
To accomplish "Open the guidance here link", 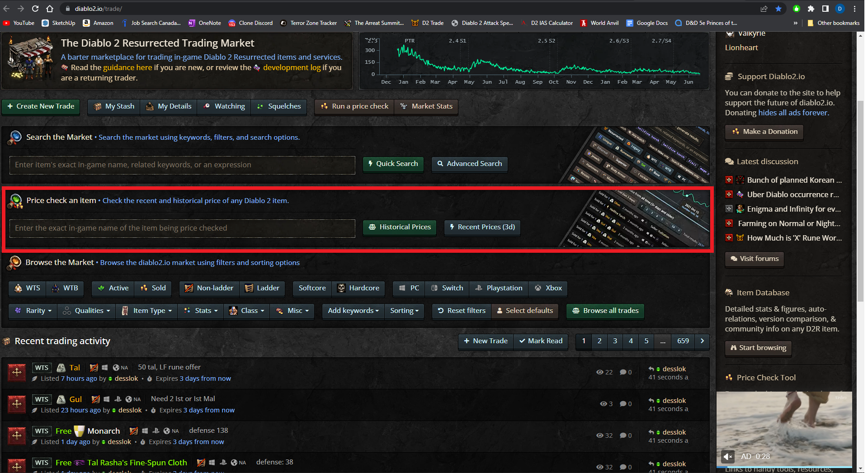I will (127, 67).
